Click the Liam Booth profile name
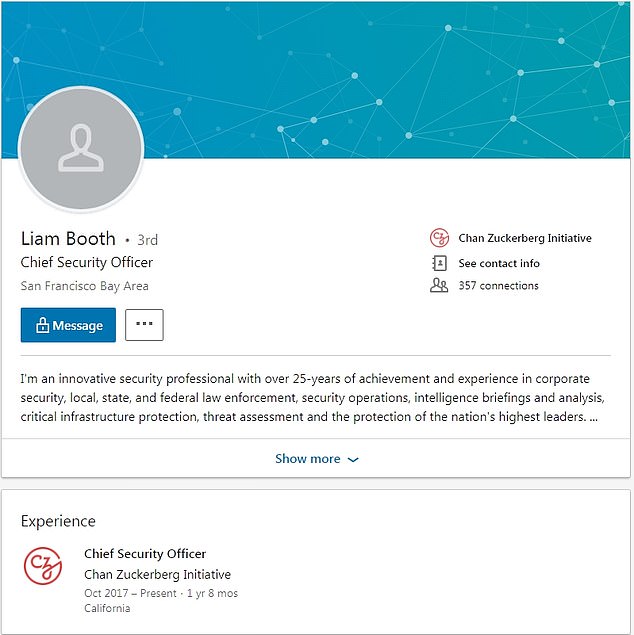The width and height of the screenshot is (634, 635). (x=68, y=239)
